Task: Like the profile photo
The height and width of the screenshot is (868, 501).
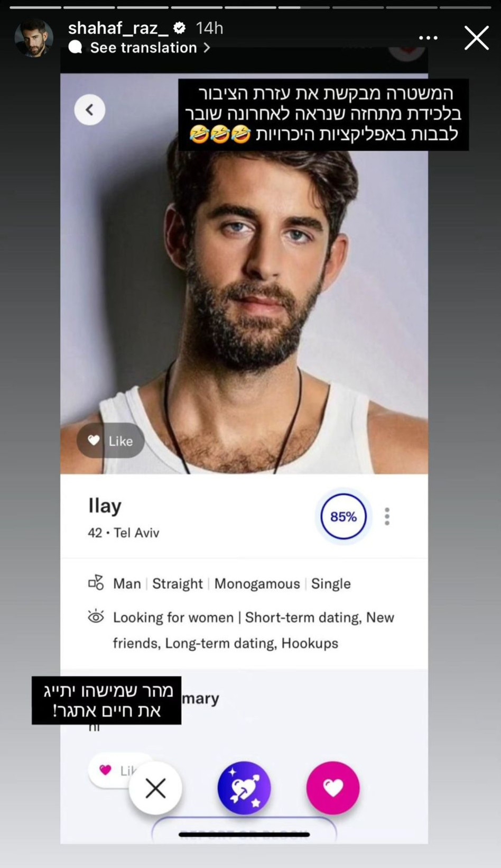Action: tap(110, 440)
